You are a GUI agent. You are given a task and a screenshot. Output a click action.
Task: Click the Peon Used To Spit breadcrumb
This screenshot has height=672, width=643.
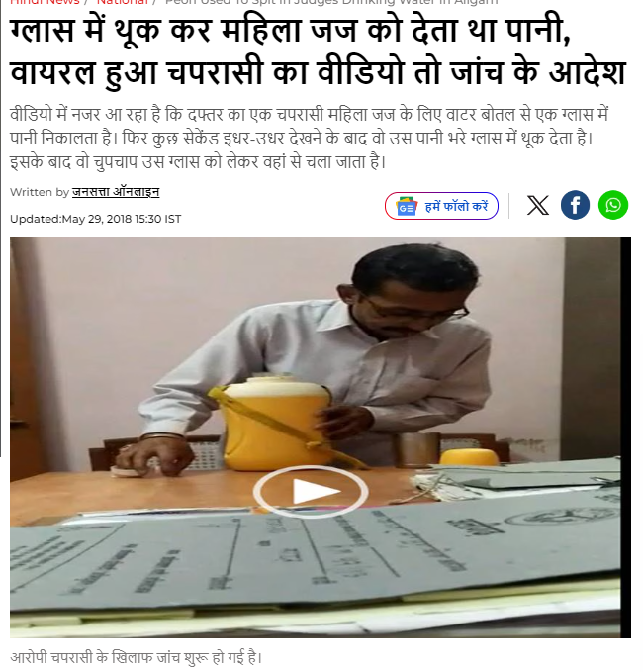click(x=331, y=2)
